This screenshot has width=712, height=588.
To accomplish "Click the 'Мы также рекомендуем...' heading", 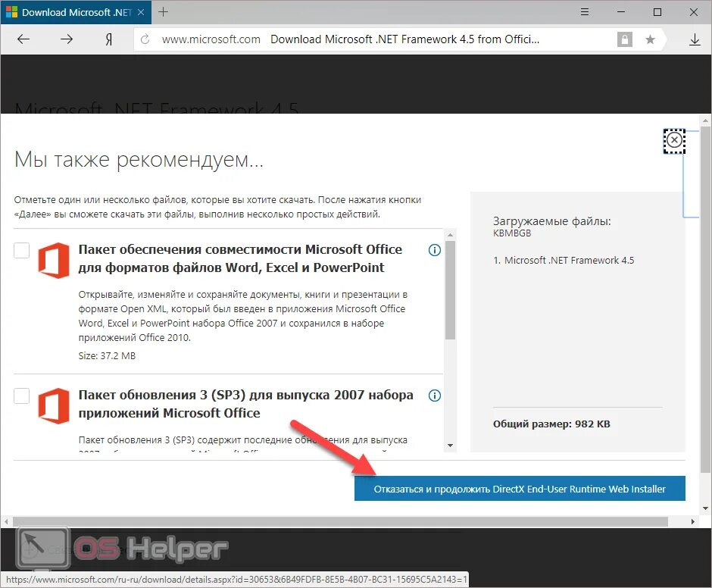I will point(139,160).
